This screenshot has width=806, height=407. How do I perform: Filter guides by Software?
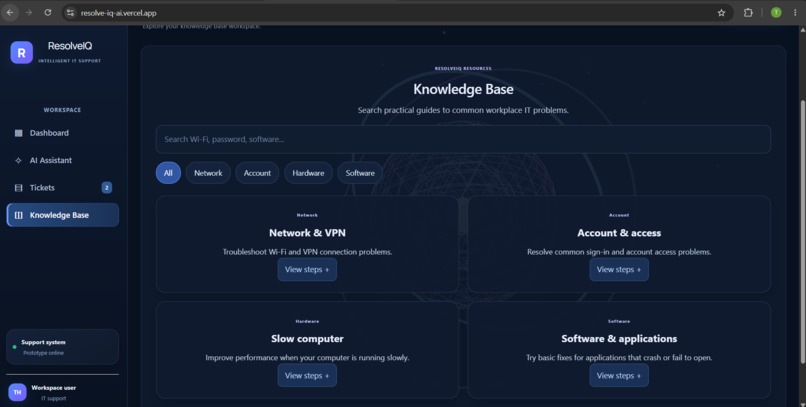click(360, 173)
